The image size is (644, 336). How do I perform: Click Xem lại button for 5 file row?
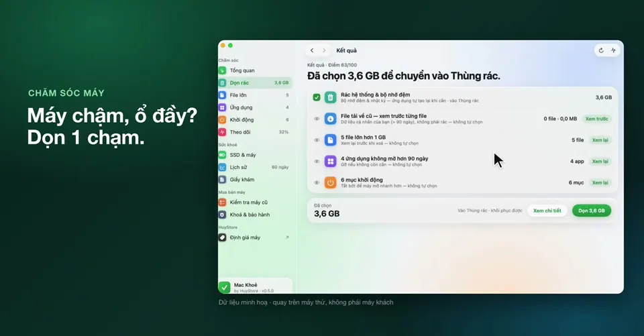click(x=600, y=140)
